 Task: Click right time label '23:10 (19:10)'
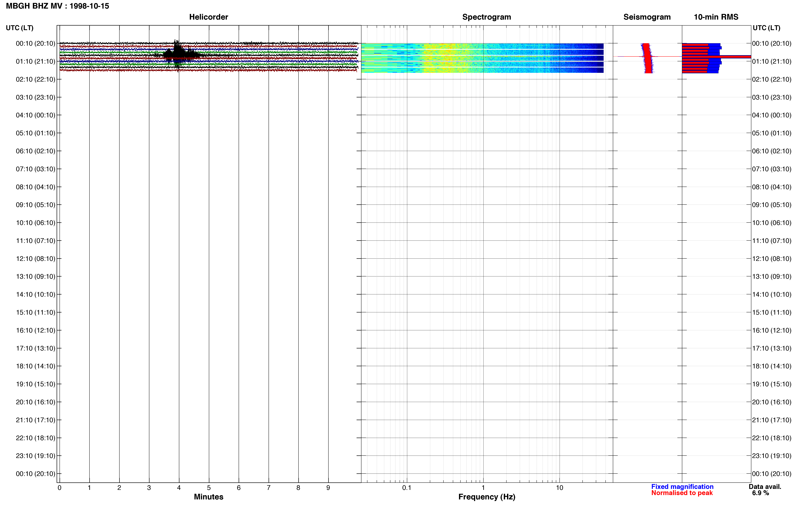(x=772, y=456)
